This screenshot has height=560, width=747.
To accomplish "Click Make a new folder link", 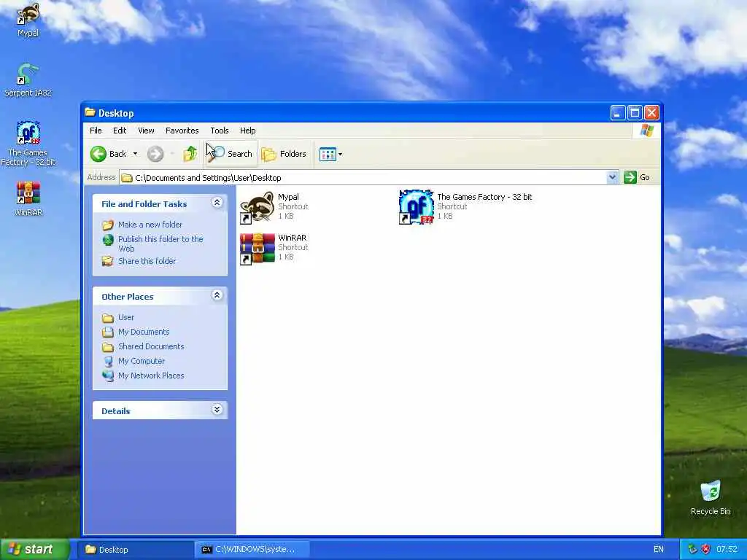I will (x=150, y=225).
